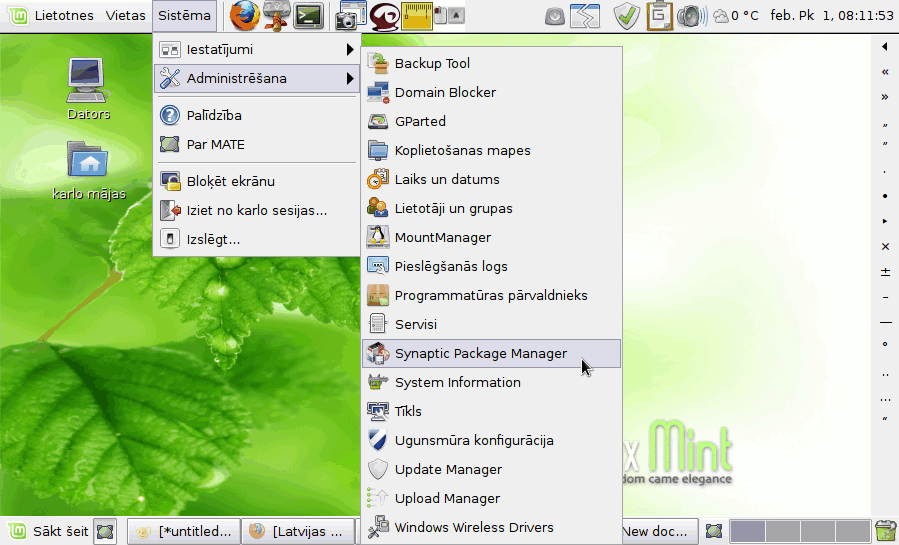Open the yellow screen ruler launcher
899x545 pixels.
tap(417, 16)
